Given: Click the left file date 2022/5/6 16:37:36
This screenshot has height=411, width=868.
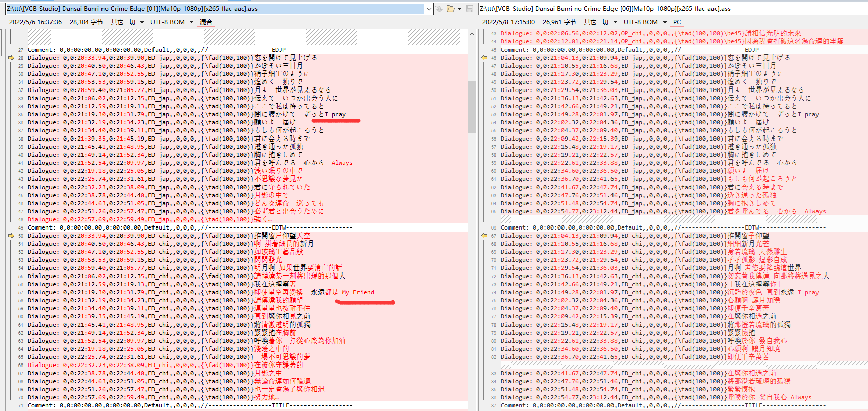Looking at the screenshot, I should point(35,22).
